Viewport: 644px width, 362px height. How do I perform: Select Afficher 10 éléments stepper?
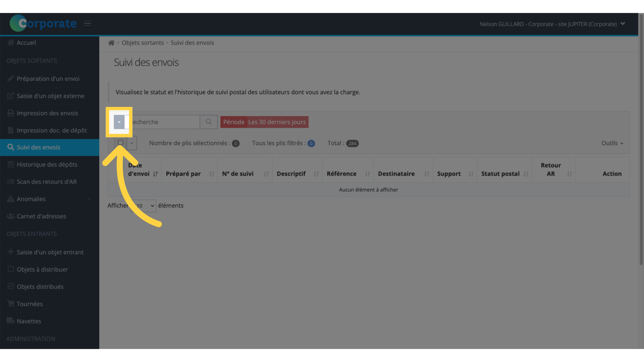tap(143, 205)
